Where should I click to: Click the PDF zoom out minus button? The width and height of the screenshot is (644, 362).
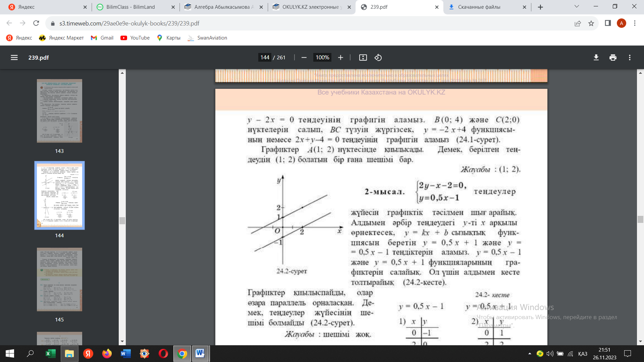304,58
